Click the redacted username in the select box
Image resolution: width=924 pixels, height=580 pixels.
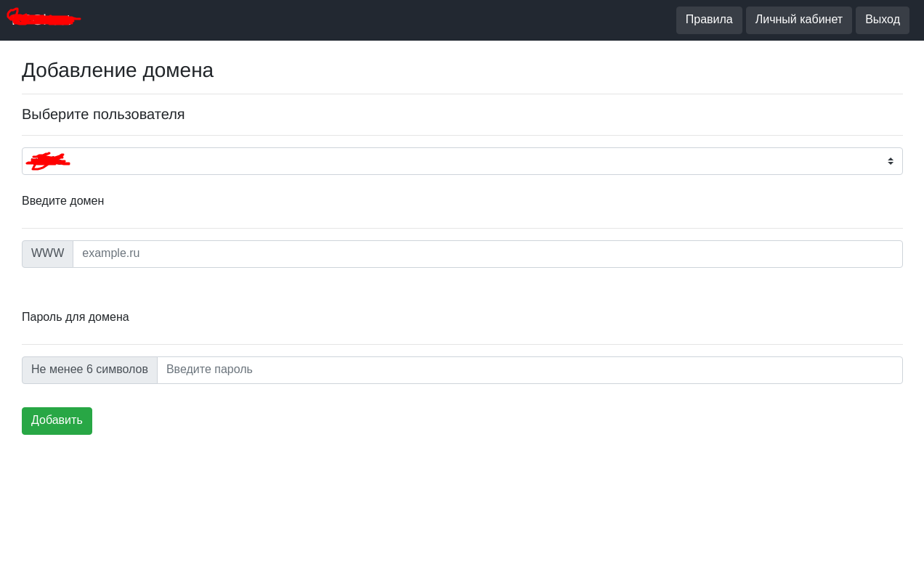tap(48, 161)
